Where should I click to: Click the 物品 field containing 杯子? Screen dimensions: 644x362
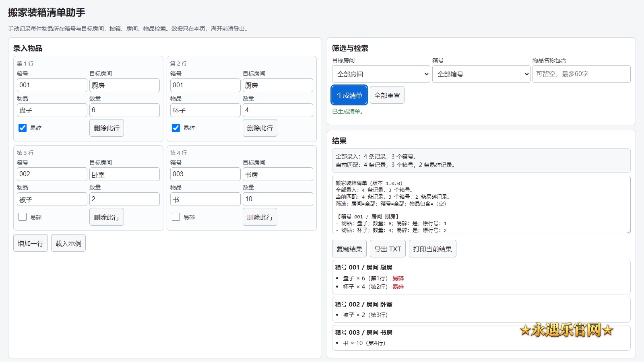[x=205, y=110]
